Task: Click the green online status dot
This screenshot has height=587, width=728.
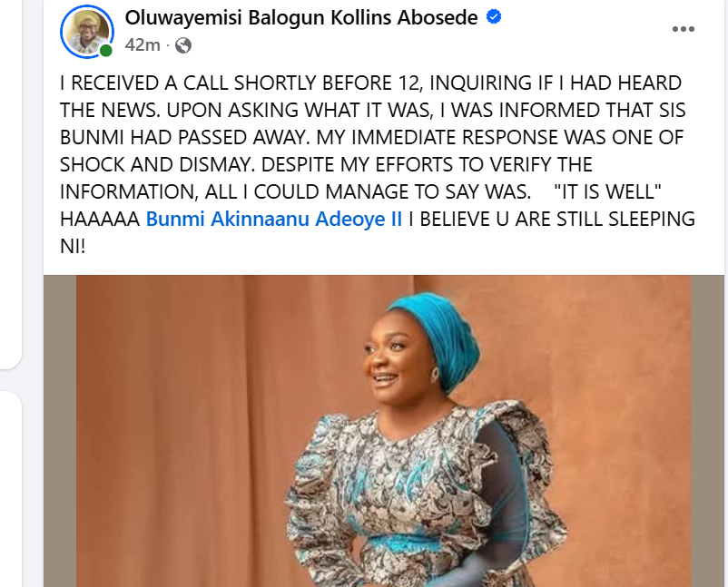Action: coord(106,51)
